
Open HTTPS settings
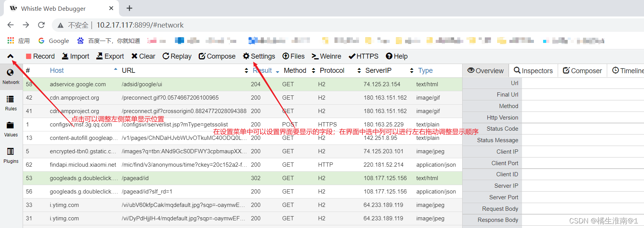coord(364,56)
